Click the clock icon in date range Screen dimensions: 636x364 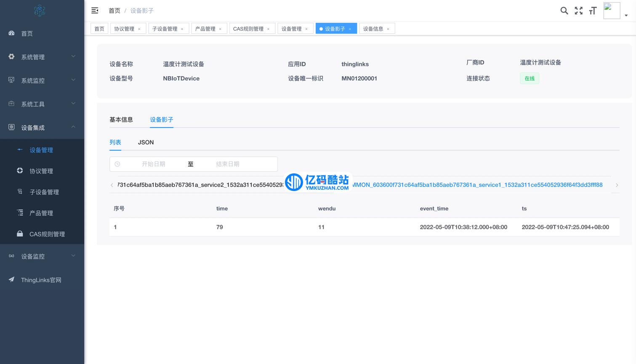[x=117, y=164]
